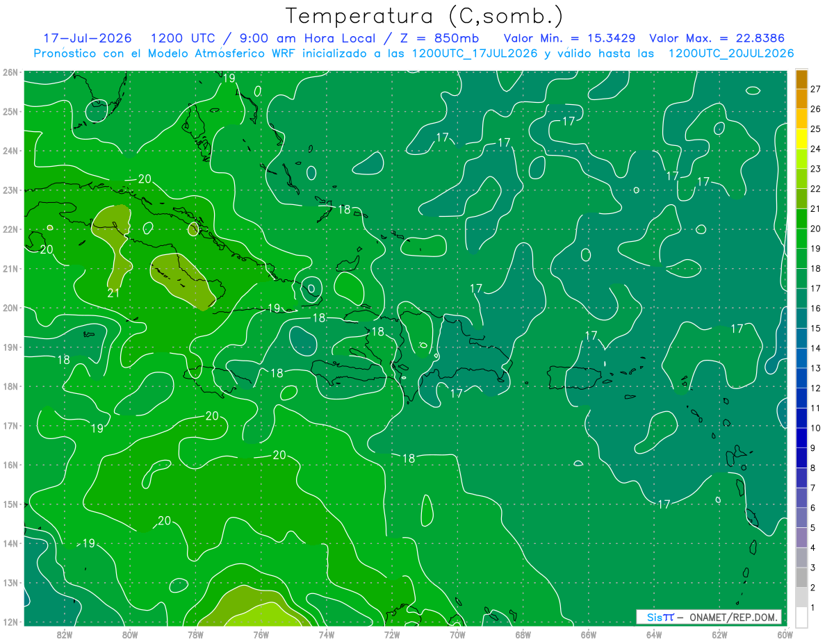834x644 pixels.
Task: Click the '27' value on color scale
Action: 815,89
